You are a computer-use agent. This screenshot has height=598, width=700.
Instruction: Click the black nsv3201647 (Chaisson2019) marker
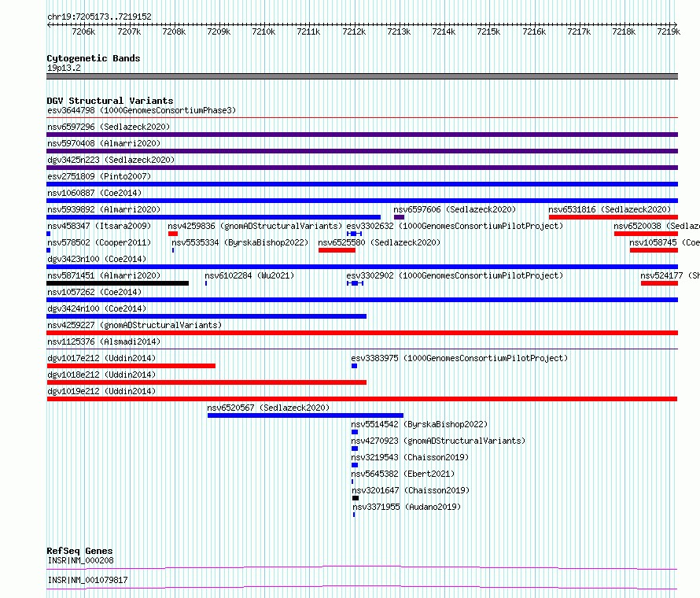point(356,498)
